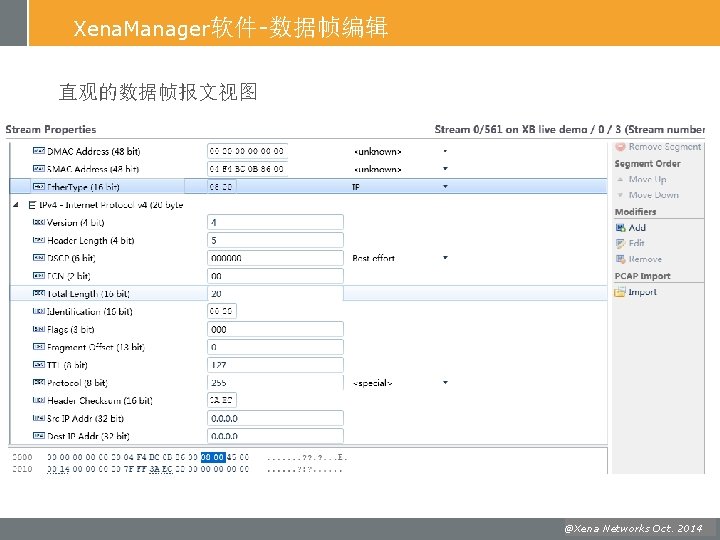Open the Protocol special dropdown
The width and height of the screenshot is (720, 540).
click(445, 382)
